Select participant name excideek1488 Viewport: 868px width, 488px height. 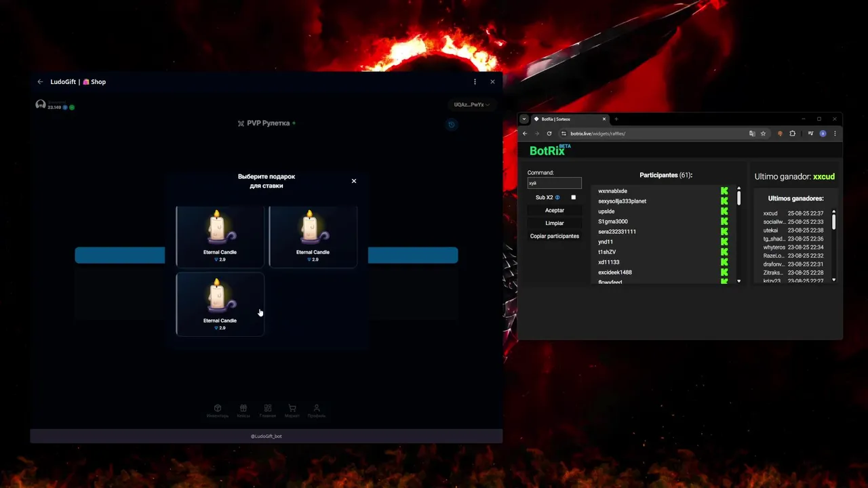pyautogui.click(x=615, y=272)
